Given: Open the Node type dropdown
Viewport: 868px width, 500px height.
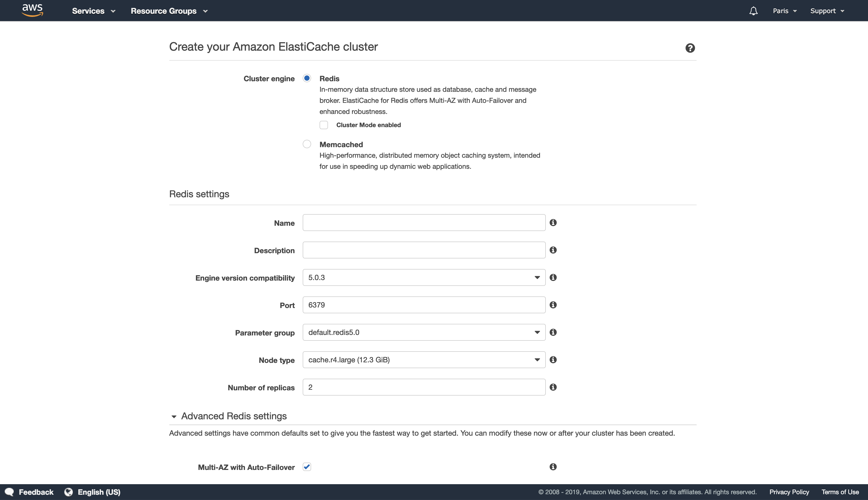Looking at the screenshot, I should click(424, 359).
